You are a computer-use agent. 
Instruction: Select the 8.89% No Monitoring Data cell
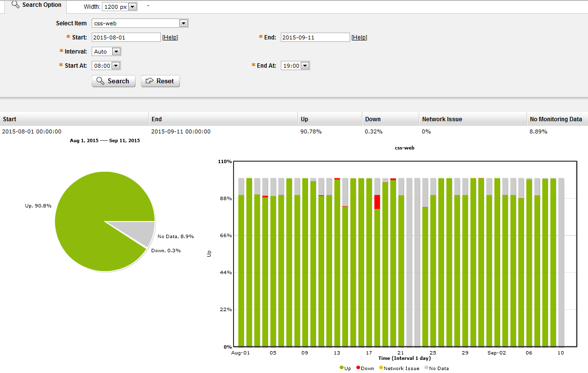(538, 131)
